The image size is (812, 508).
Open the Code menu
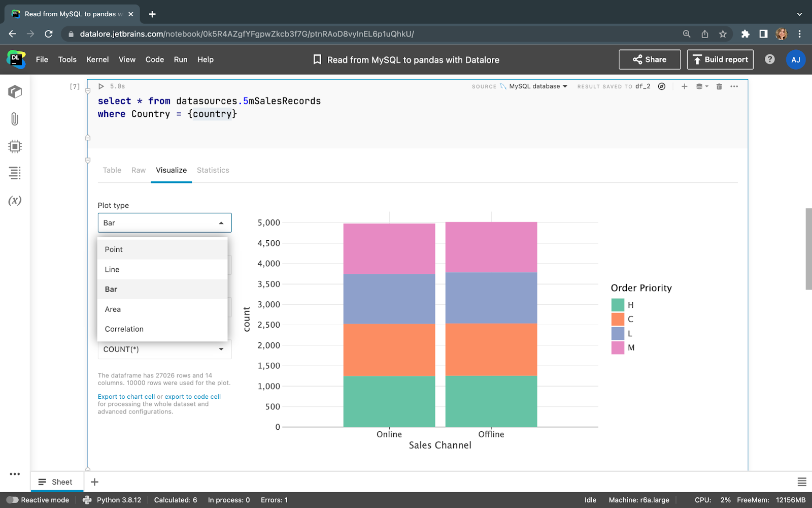155,59
